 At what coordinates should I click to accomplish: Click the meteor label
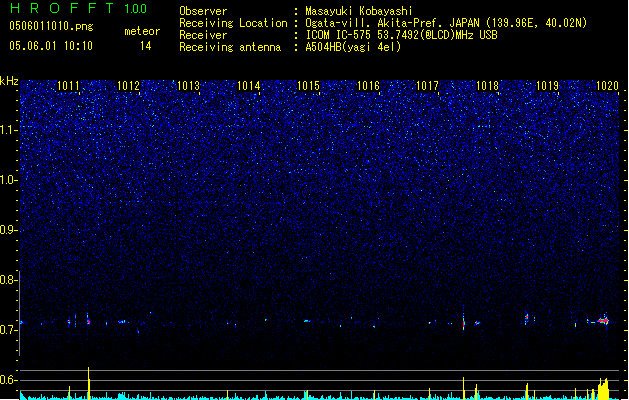tap(142, 31)
